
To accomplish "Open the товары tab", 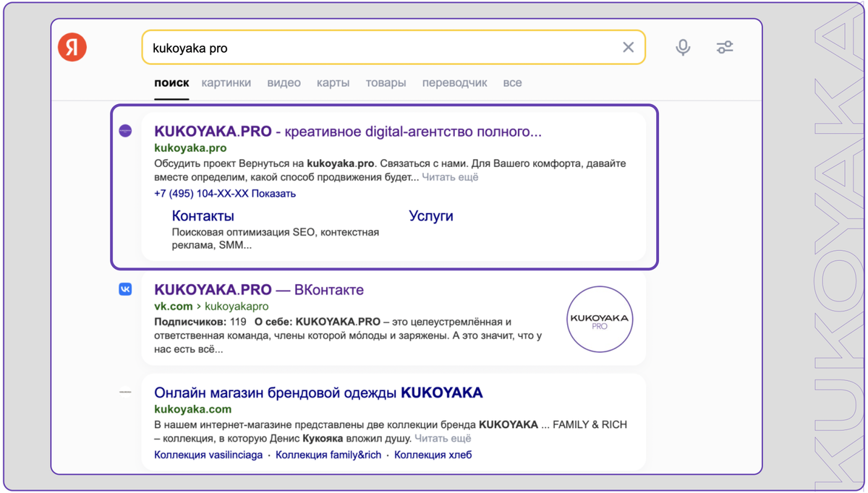I will point(386,83).
